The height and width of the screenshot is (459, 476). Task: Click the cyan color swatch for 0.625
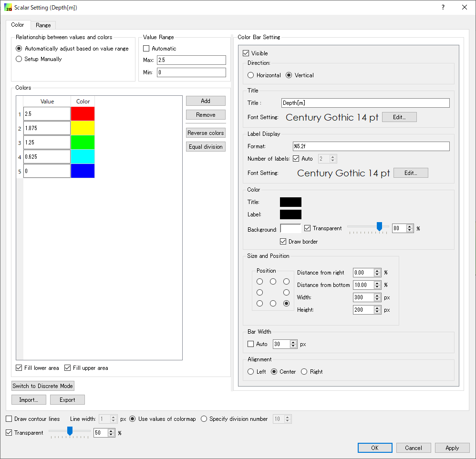83,156
